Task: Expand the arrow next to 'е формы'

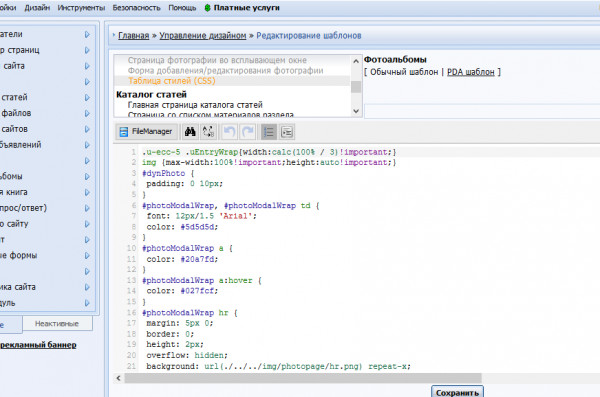Action: click(87, 255)
